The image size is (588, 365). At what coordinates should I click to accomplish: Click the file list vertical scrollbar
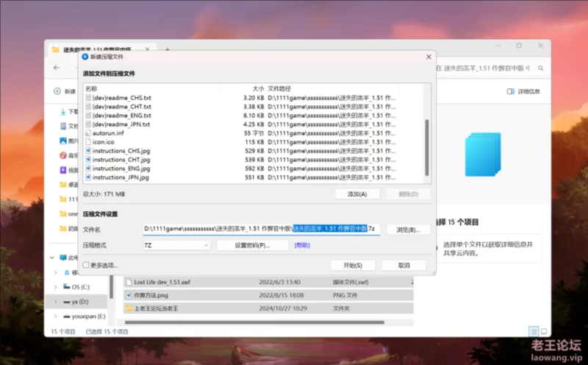[x=426, y=140]
